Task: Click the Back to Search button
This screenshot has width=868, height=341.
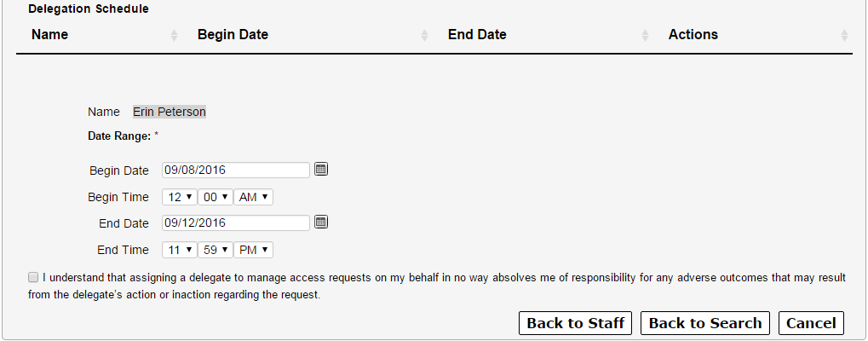Action: 705,323
